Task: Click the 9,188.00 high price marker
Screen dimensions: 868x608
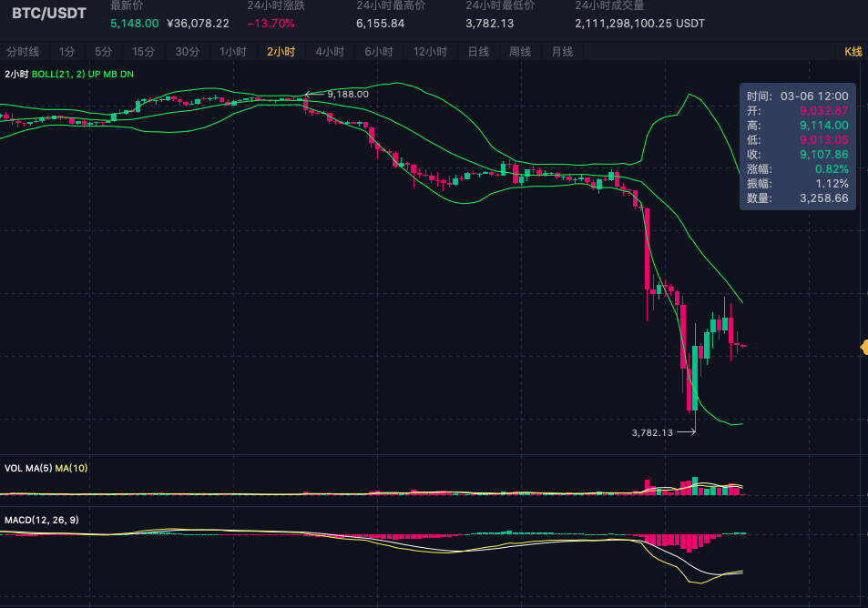Action: pos(348,94)
